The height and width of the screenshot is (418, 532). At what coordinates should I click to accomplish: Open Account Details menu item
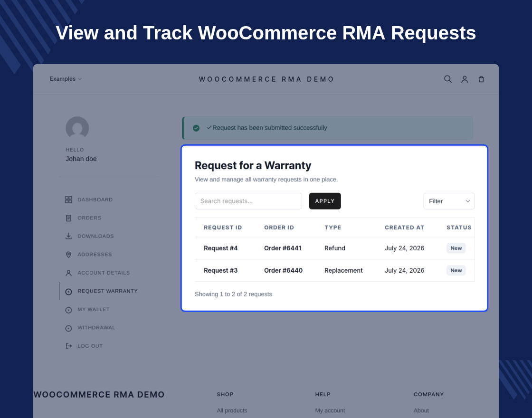coord(104,273)
